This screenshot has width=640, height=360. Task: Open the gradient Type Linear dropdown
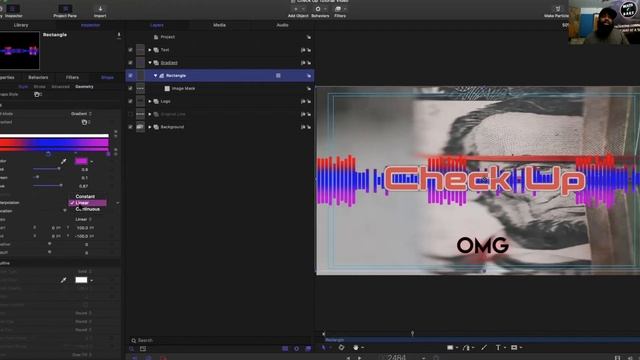tap(84, 220)
